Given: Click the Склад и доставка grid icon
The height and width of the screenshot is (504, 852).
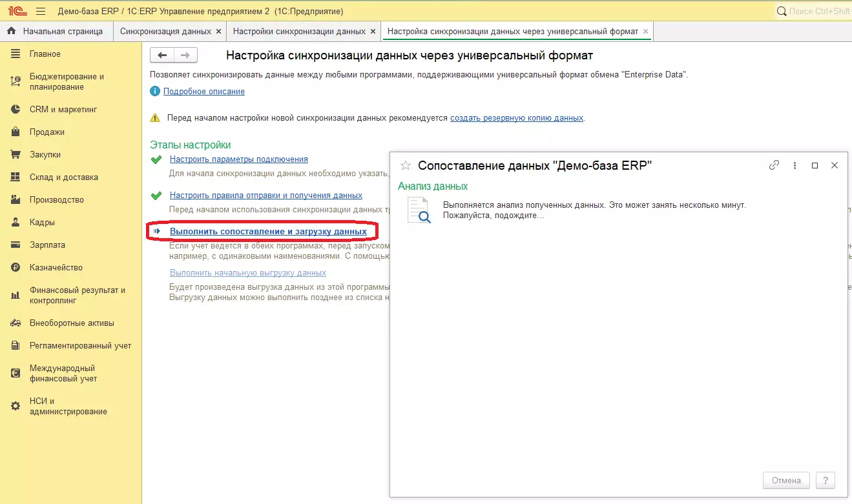Looking at the screenshot, I should [16, 177].
